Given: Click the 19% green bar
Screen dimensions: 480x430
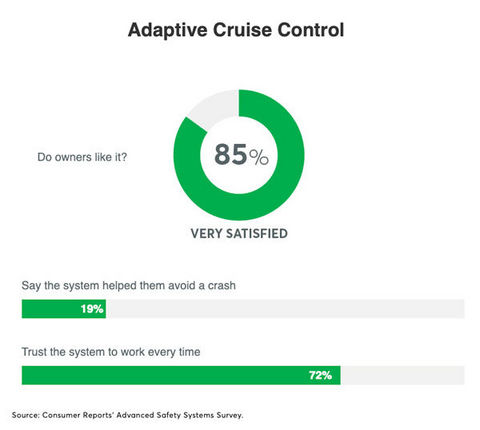Looking at the screenshot, I should tap(64, 309).
